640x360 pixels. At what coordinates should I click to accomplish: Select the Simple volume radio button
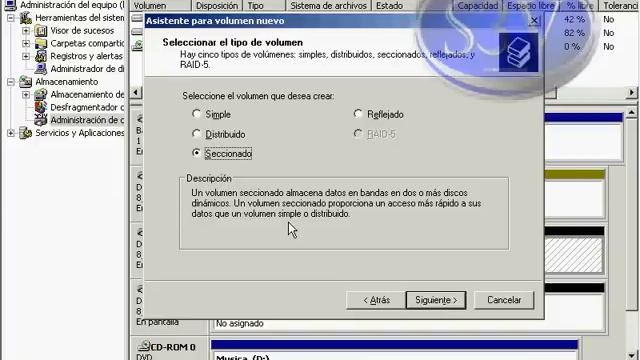tap(196, 114)
